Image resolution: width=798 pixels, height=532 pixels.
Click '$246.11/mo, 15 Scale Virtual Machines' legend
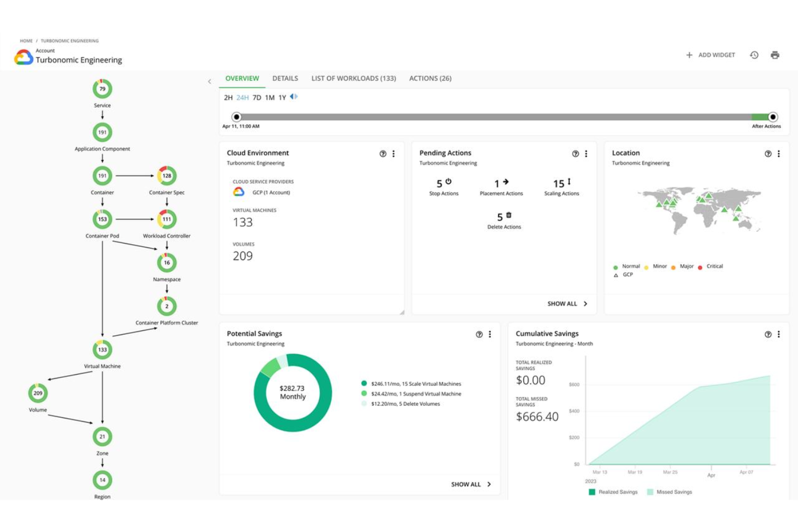coord(411,384)
